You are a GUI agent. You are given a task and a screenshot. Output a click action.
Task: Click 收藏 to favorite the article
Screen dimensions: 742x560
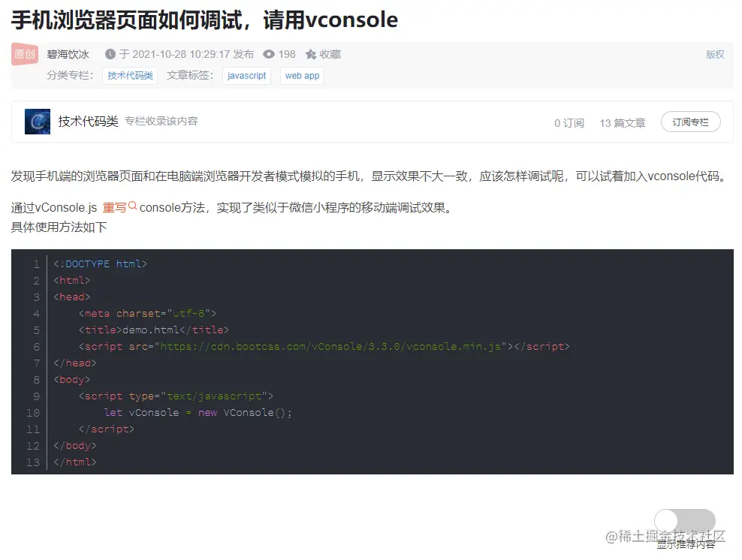tap(330, 54)
